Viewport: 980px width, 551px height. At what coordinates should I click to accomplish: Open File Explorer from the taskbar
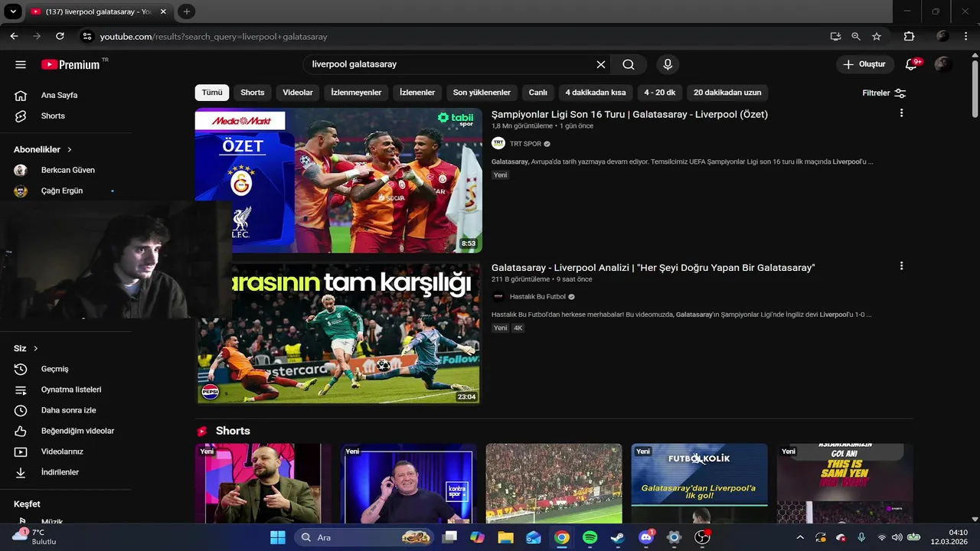point(505,537)
